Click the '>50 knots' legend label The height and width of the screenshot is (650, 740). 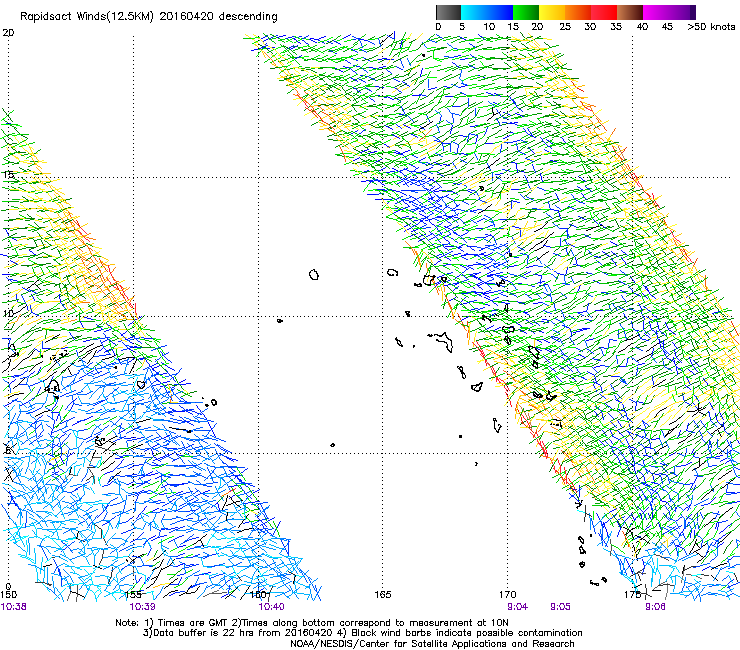pos(711,27)
